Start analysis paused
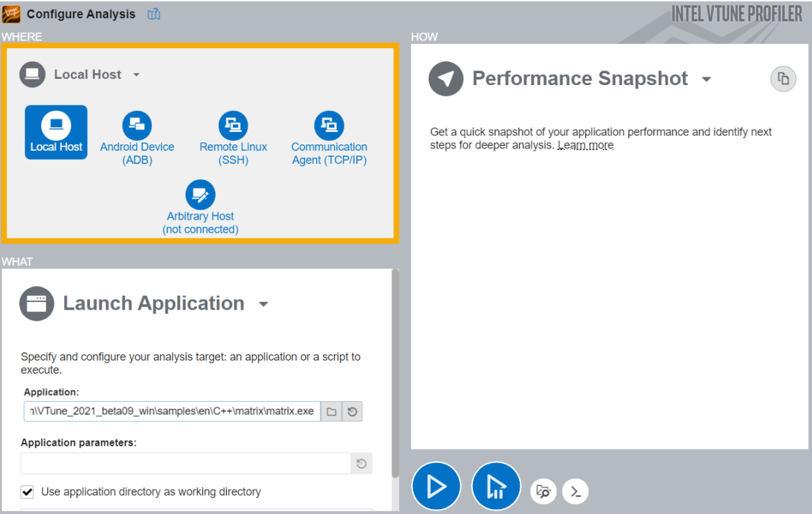 (x=496, y=487)
